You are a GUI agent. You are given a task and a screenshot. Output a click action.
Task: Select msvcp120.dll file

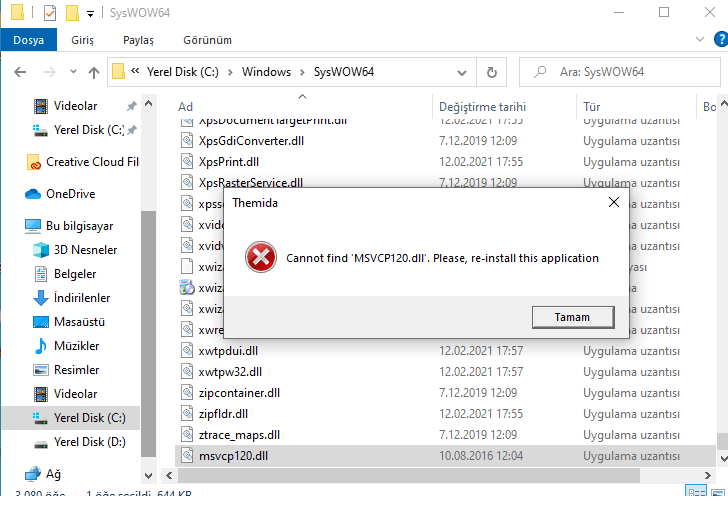pos(445,456)
